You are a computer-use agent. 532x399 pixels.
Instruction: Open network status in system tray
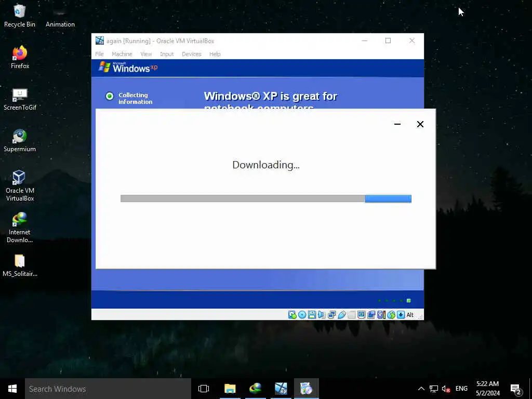[434, 389]
